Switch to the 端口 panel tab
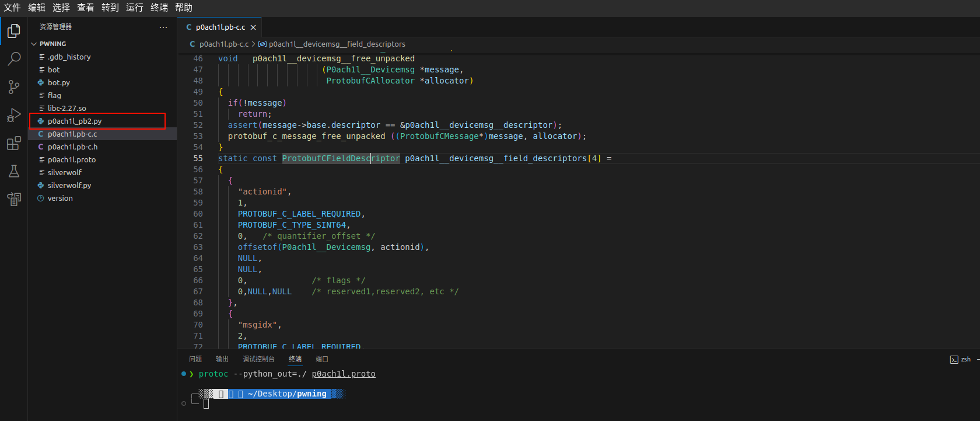980x421 pixels. (x=322, y=359)
